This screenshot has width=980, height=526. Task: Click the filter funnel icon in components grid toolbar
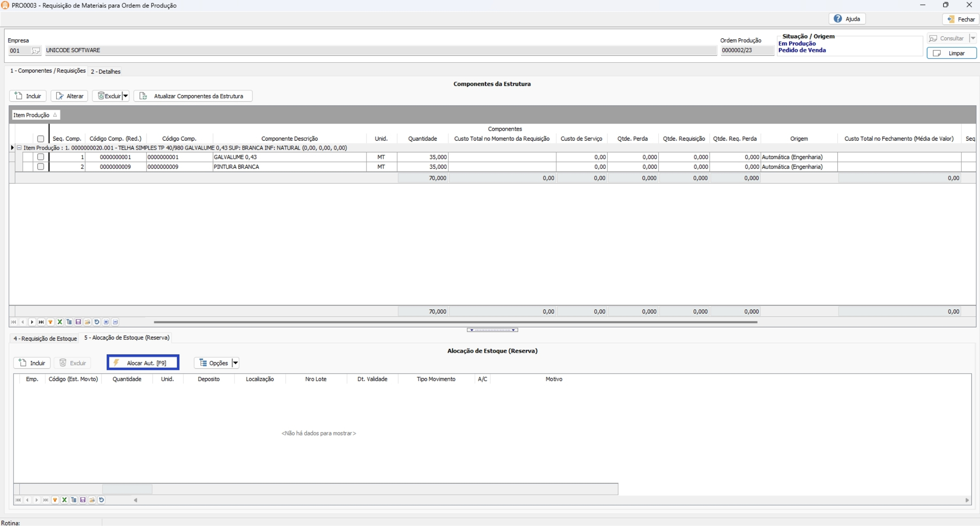click(x=50, y=322)
